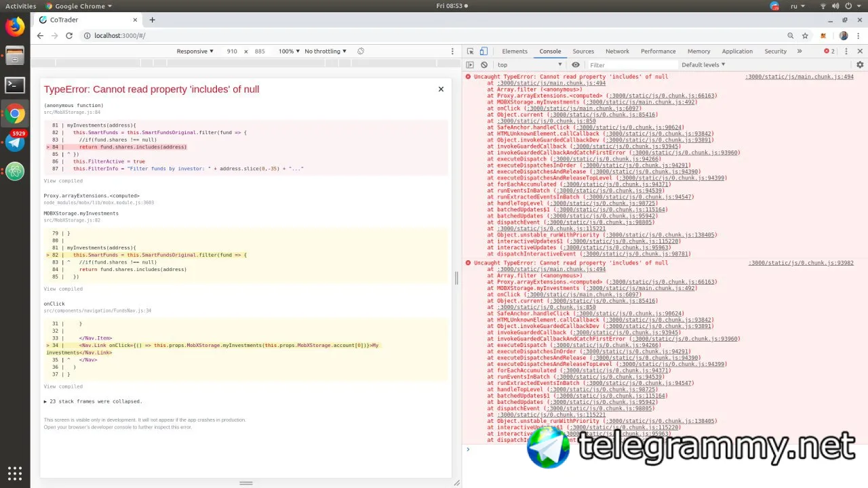This screenshot has width=868, height=488.
Task: Bookmark this page with the star
Action: point(805,35)
